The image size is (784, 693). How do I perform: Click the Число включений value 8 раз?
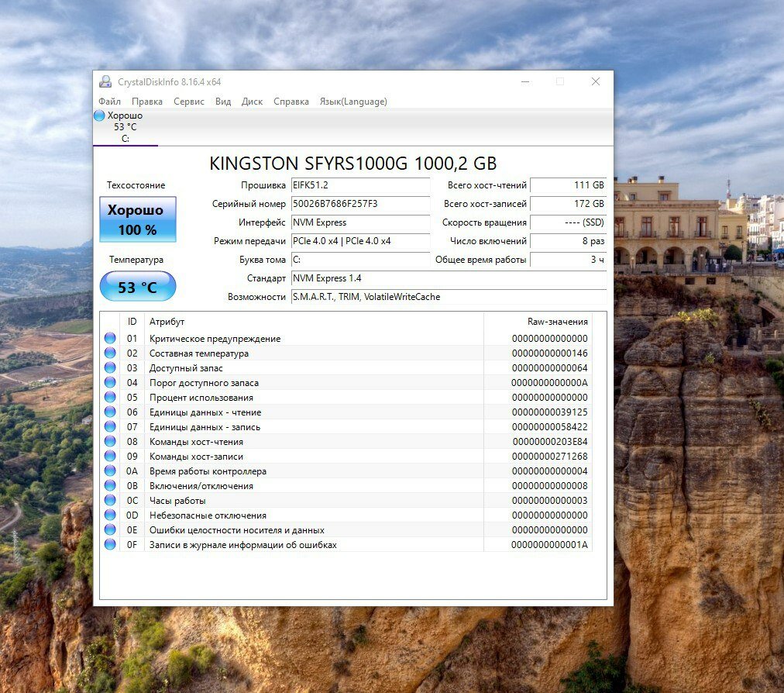pos(569,240)
